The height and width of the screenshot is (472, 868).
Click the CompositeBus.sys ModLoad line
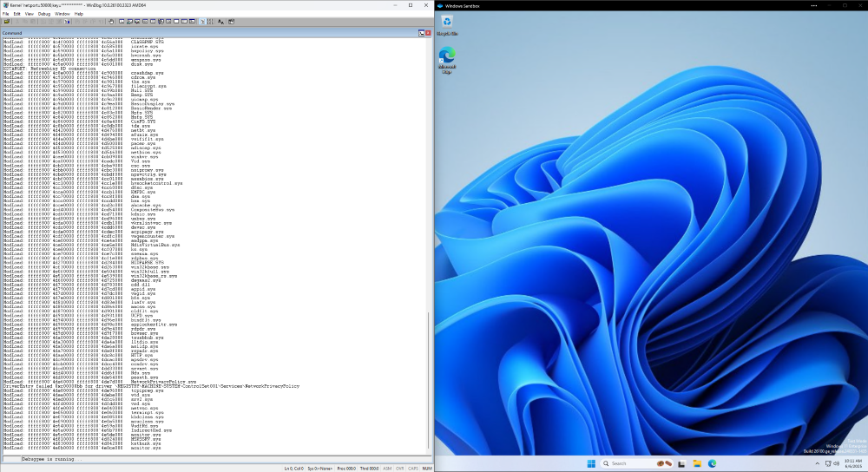pos(89,210)
